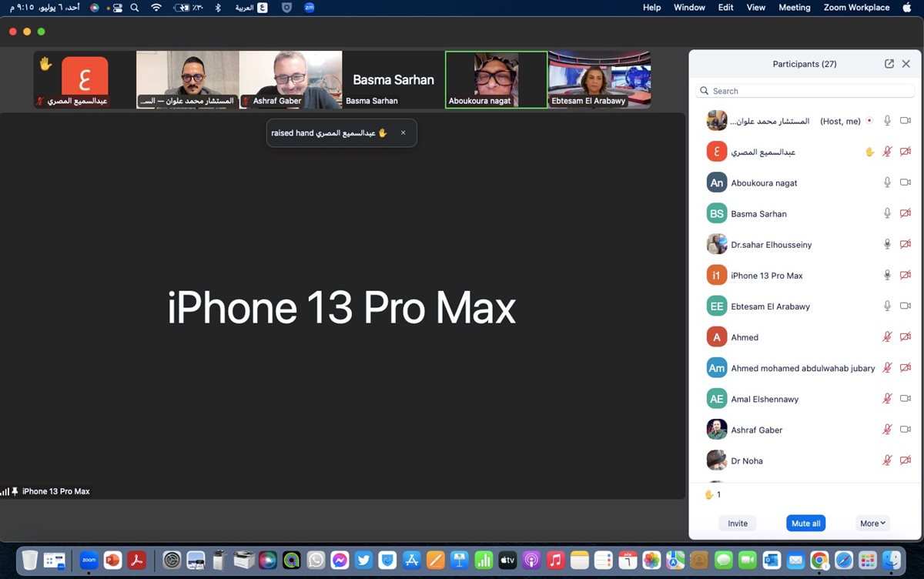This screenshot has height=579, width=924.
Task: Open the Edit menu
Action: coord(726,8)
